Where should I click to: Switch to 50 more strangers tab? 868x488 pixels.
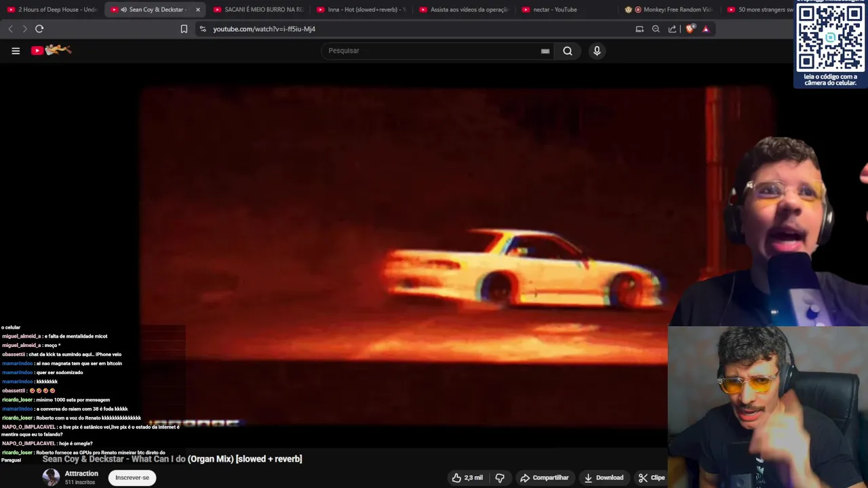[759, 9]
